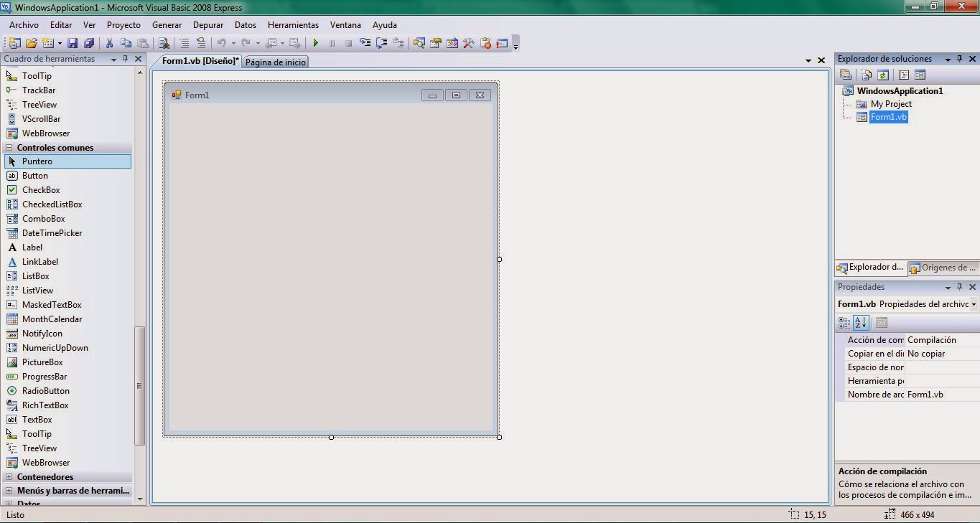
Task: Select Form1.vb in the Solution Explorer
Action: tap(888, 117)
